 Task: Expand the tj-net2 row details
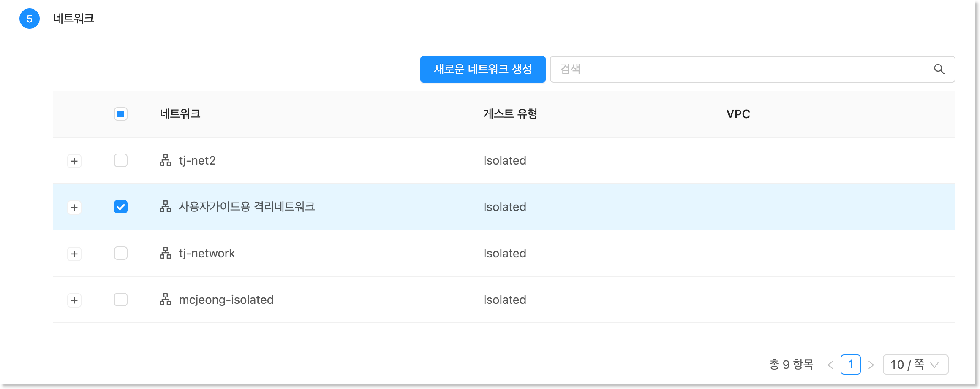(x=74, y=161)
